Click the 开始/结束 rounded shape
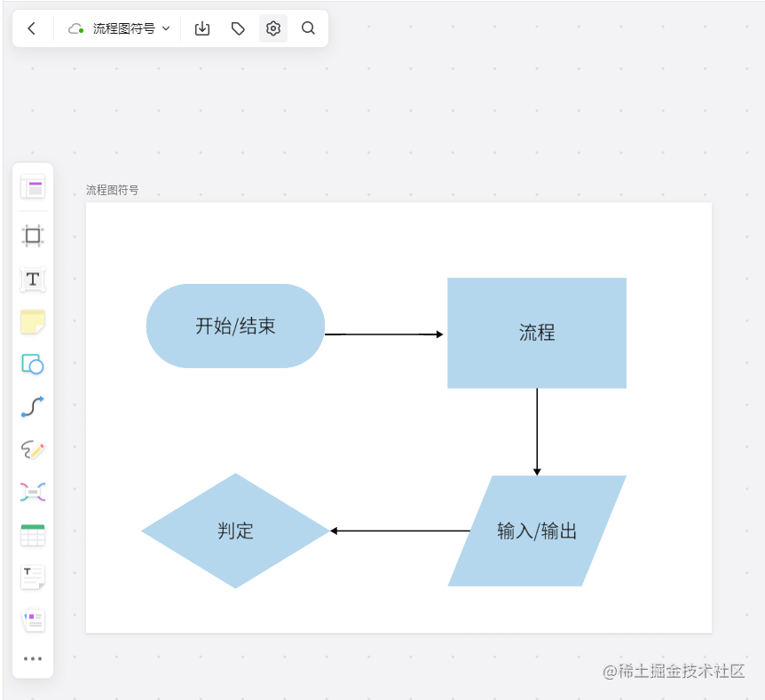 click(x=235, y=326)
